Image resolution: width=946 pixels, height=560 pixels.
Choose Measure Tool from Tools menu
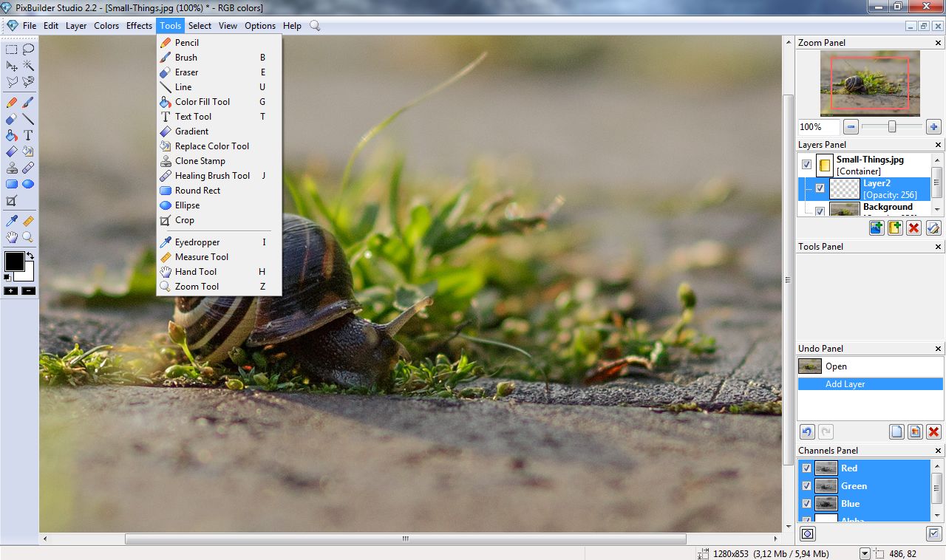click(219, 257)
